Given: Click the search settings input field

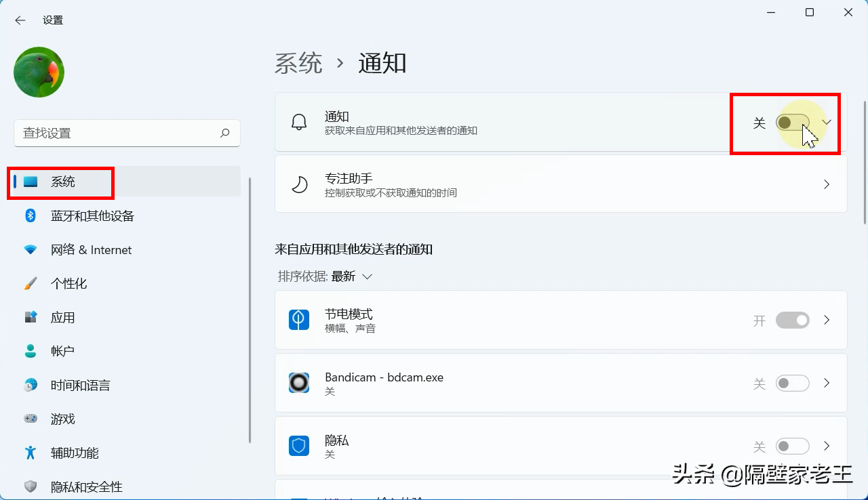Looking at the screenshot, I should point(127,133).
